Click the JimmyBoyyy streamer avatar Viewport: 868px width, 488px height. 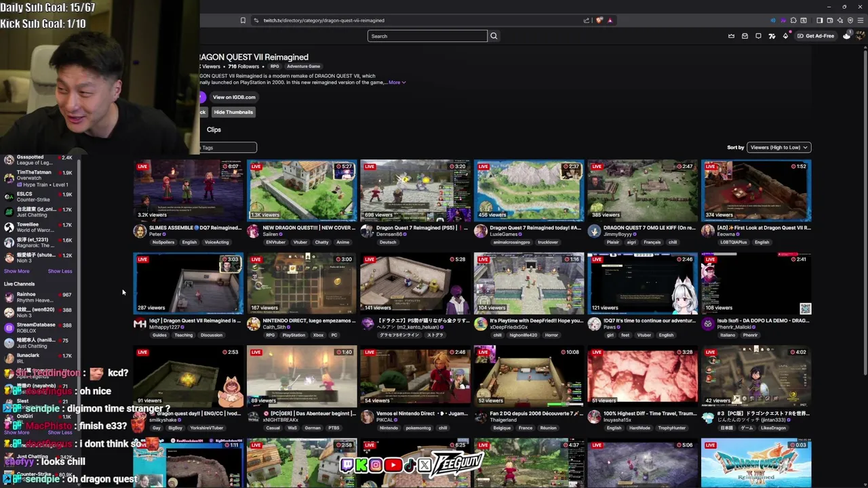594,231
